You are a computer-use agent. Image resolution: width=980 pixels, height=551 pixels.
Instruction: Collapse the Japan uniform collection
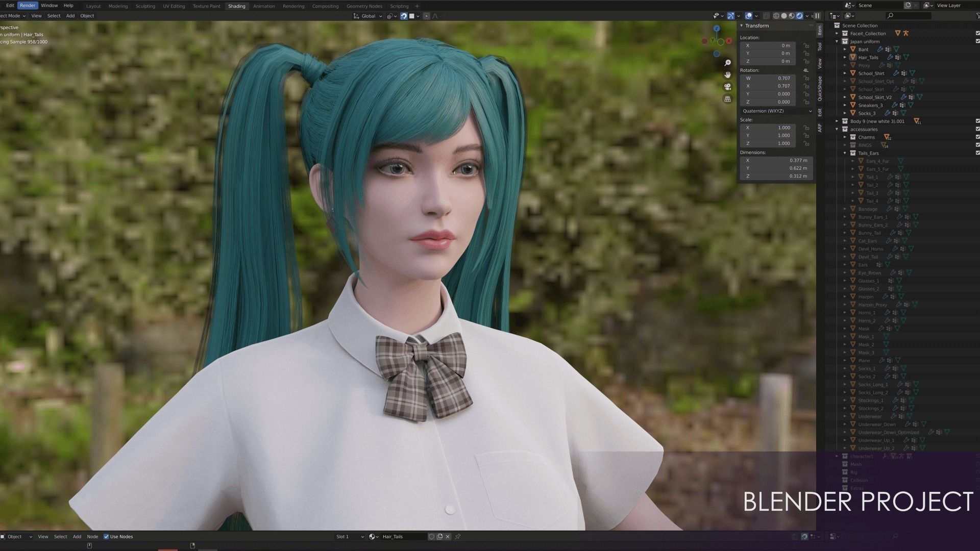point(837,41)
